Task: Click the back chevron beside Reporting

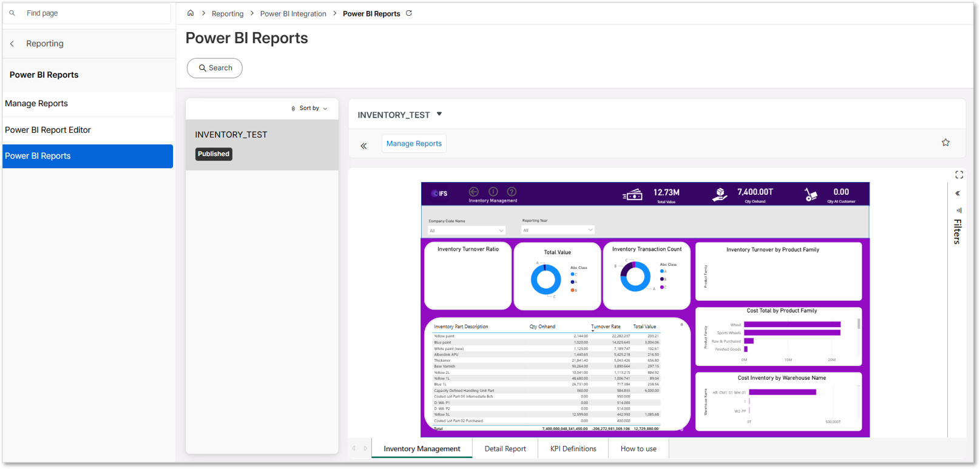Action: coord(12,44)
